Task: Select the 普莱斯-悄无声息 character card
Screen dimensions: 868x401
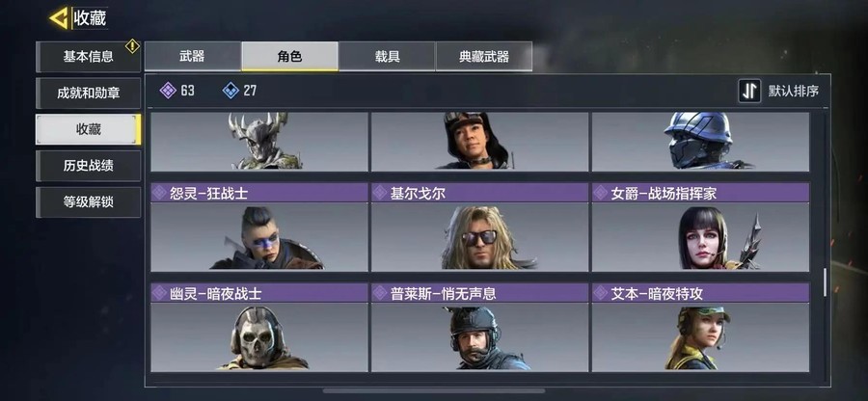Action: 479,327
